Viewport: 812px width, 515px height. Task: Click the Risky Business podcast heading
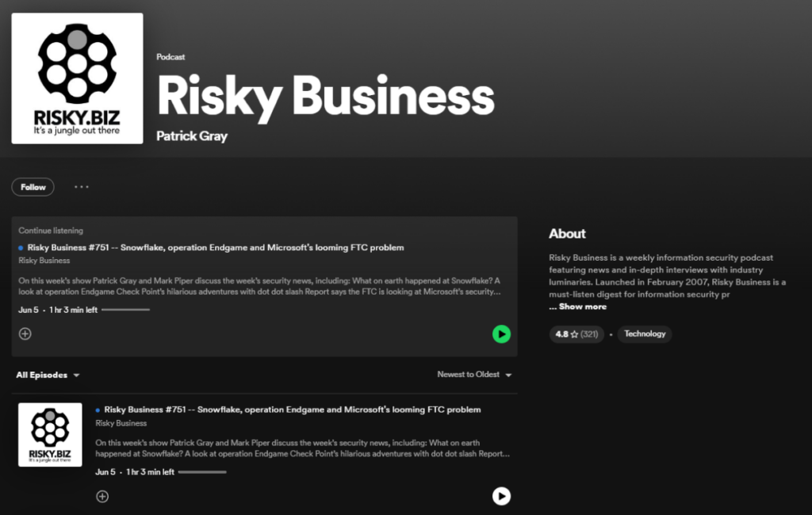326,97
